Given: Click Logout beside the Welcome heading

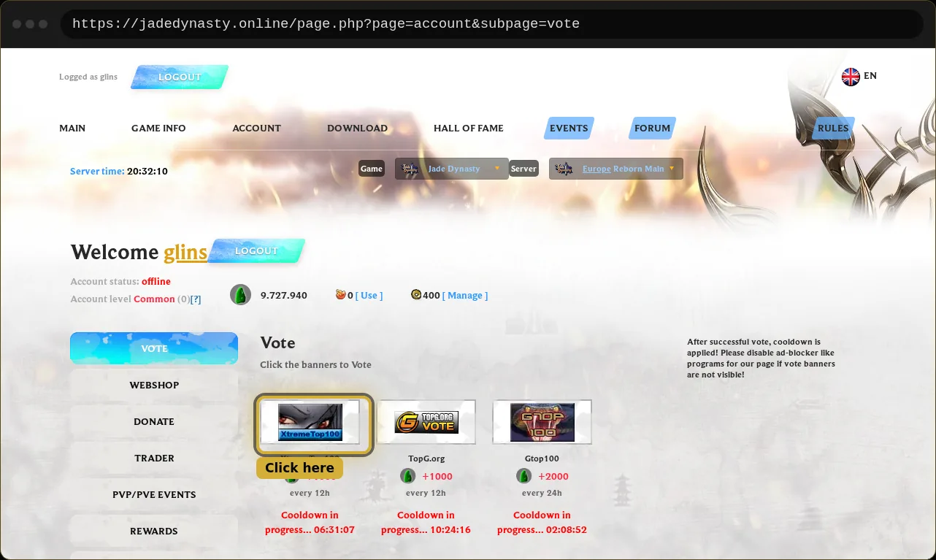Looking at the screenshot, I should coord(256,251).
